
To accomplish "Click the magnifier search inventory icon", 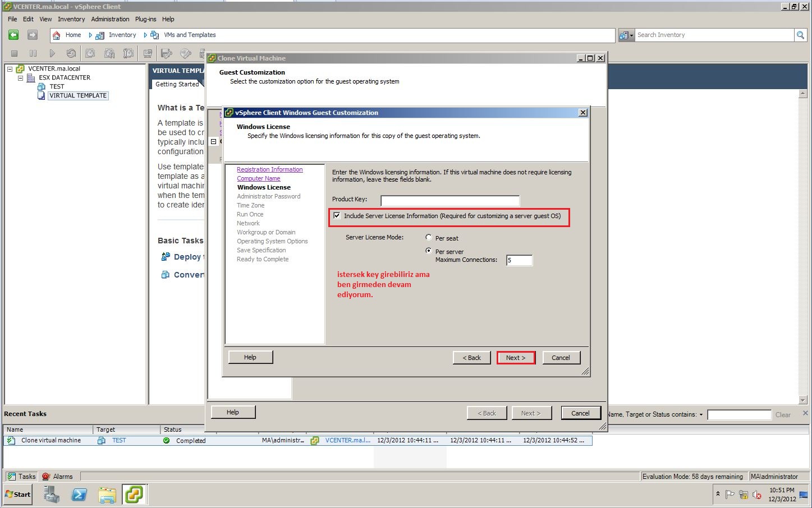I will pyautogui.click(x=800, y=35).
